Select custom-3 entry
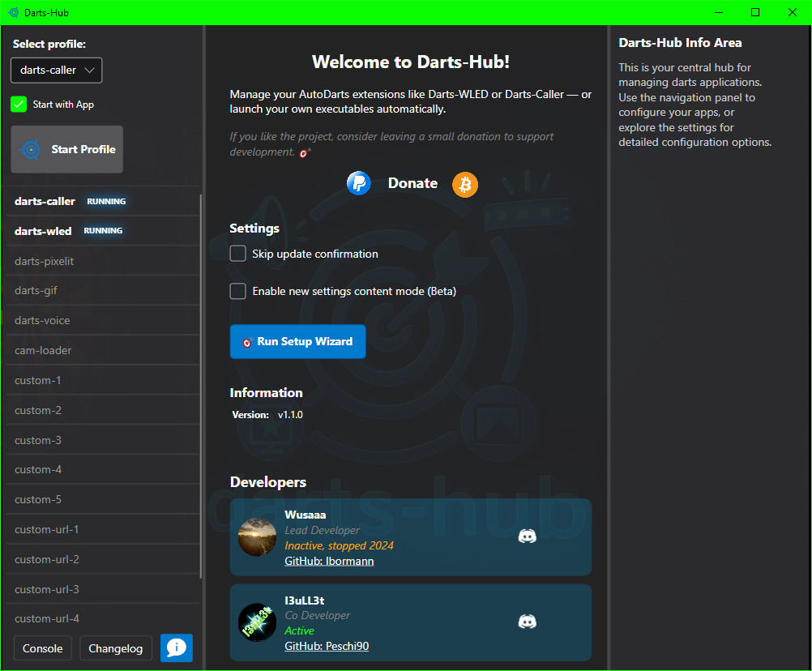Screen dimensions: 812x671 pos(103,441)
